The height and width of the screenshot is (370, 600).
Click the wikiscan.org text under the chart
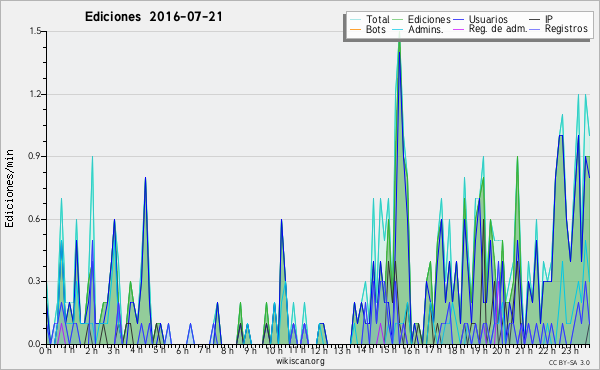tap(300, 361)
